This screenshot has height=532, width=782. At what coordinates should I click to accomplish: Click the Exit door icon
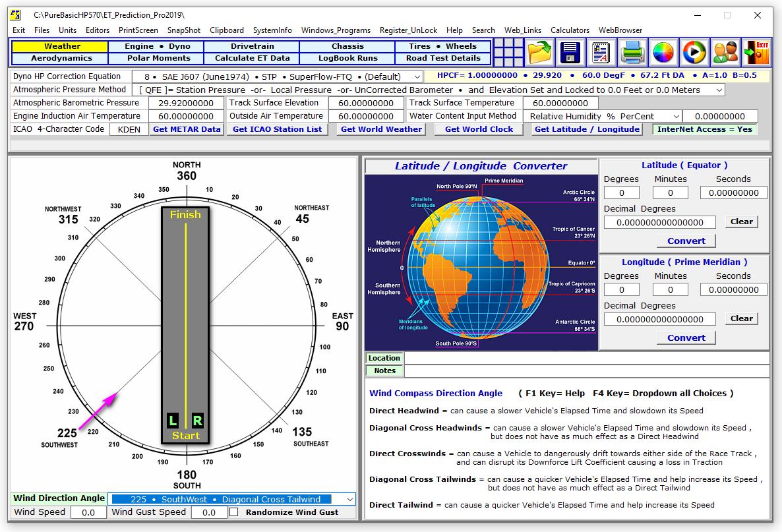coord(756,52)
